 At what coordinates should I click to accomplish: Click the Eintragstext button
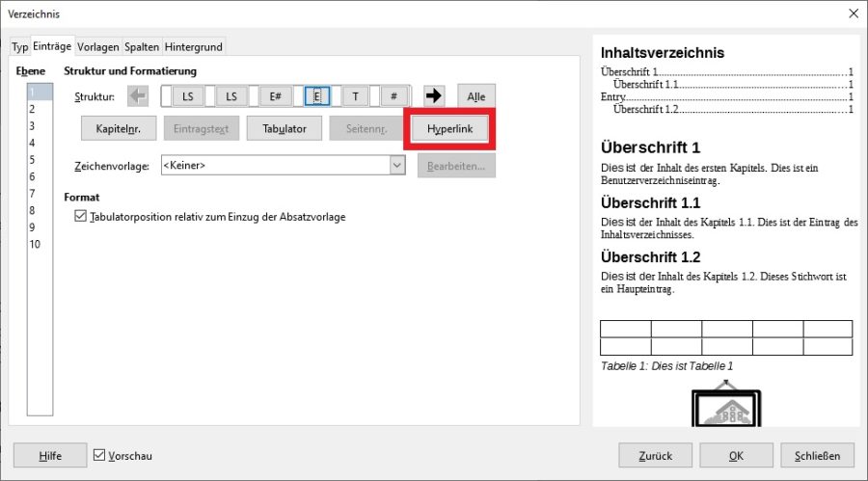(201, 128)
